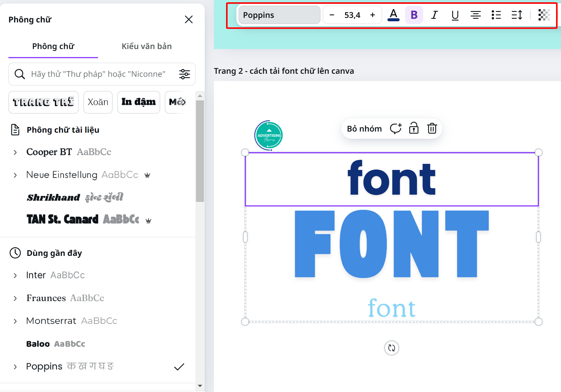Expand the Montserrat font styles
Viewport: 561px width, 392px height.
[x=15, y=321]
